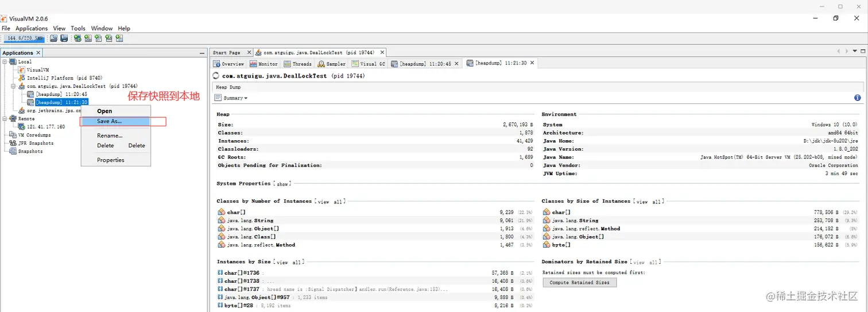Close the com.atguigu.java.DealLockTest document tab
Viewport: 868px width, 312px height.
coord(382,52)
